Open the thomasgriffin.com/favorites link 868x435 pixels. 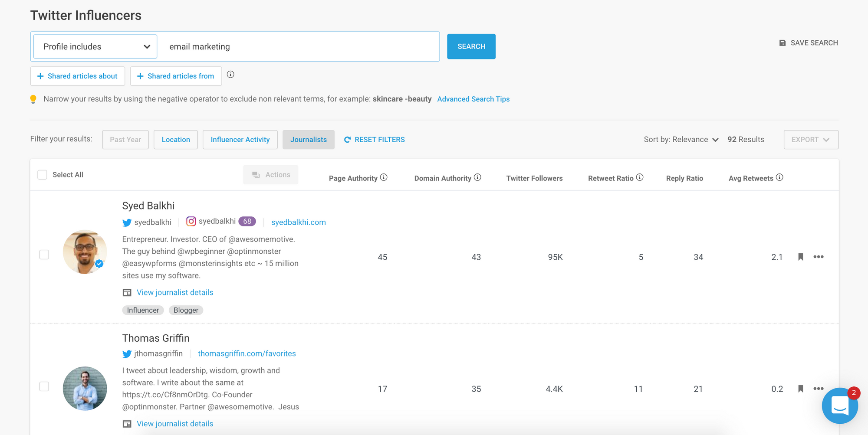pos(247,354)
